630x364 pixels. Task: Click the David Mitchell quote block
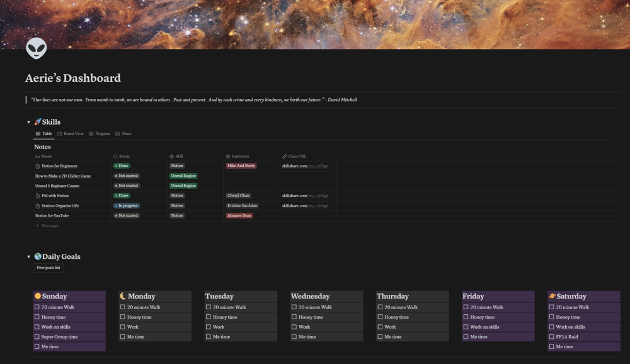tap(194, 100)
